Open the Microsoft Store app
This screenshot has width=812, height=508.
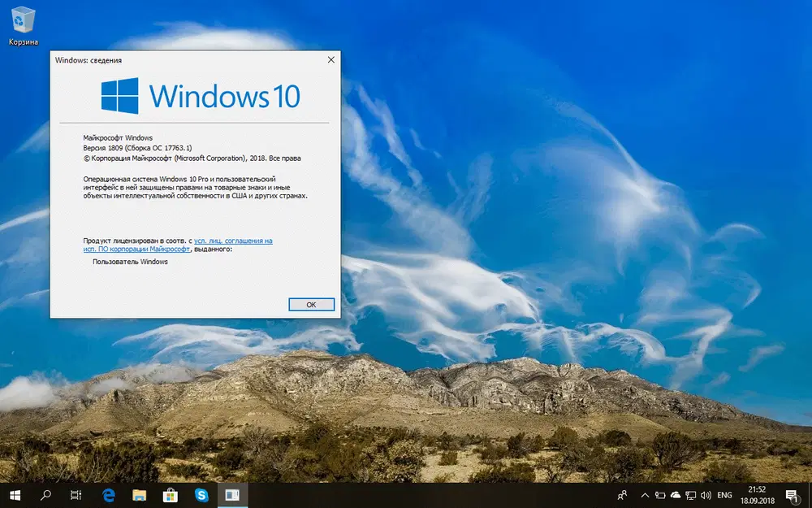(x=171, y=495)
